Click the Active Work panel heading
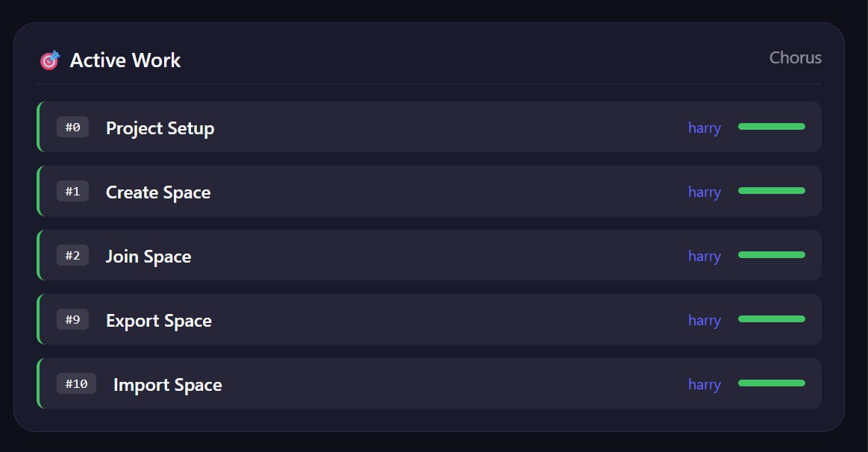The height and width of the screenshot is (452, 868). [125, 60]
